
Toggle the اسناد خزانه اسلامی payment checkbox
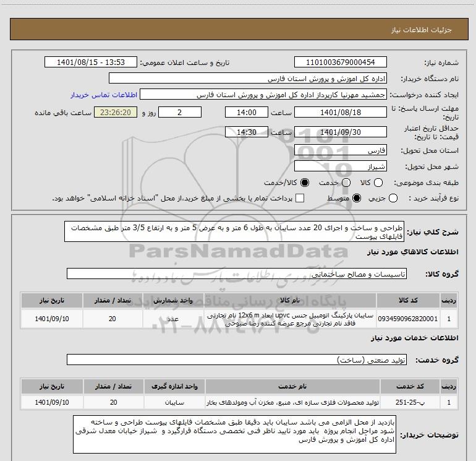pos(300,198)
